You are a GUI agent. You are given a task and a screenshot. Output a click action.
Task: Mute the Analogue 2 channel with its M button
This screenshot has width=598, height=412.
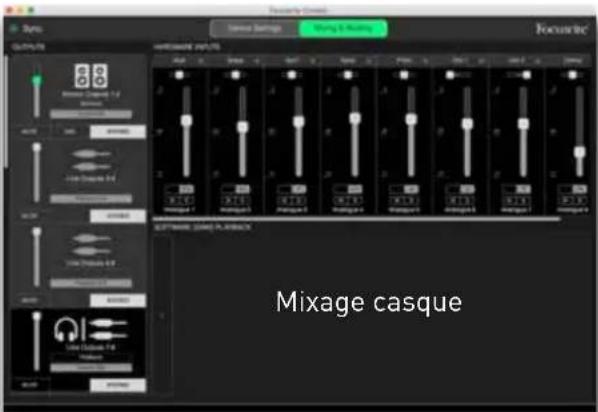tap(229, 200)
